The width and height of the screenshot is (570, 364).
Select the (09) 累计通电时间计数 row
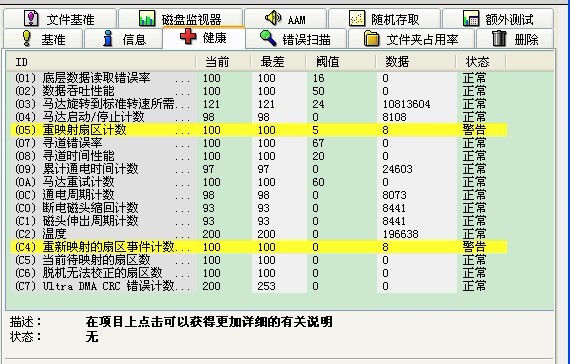click(x=260, y=169)
